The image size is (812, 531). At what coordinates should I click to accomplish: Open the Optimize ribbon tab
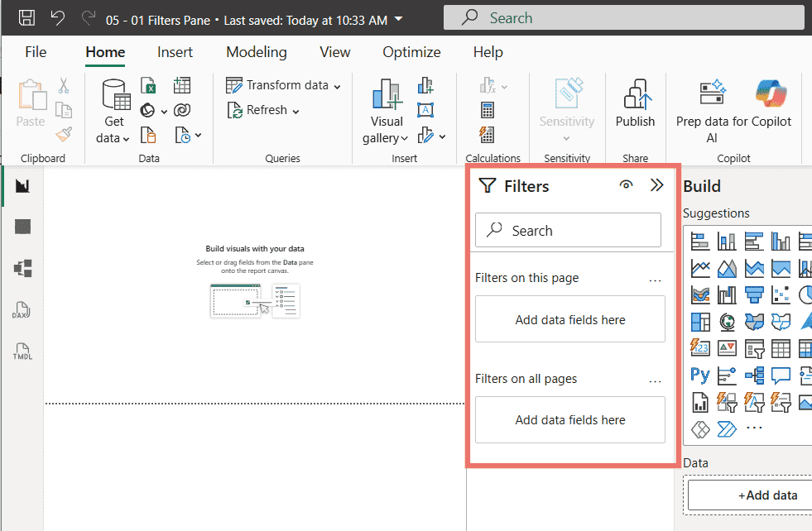(x=411, y=52)
